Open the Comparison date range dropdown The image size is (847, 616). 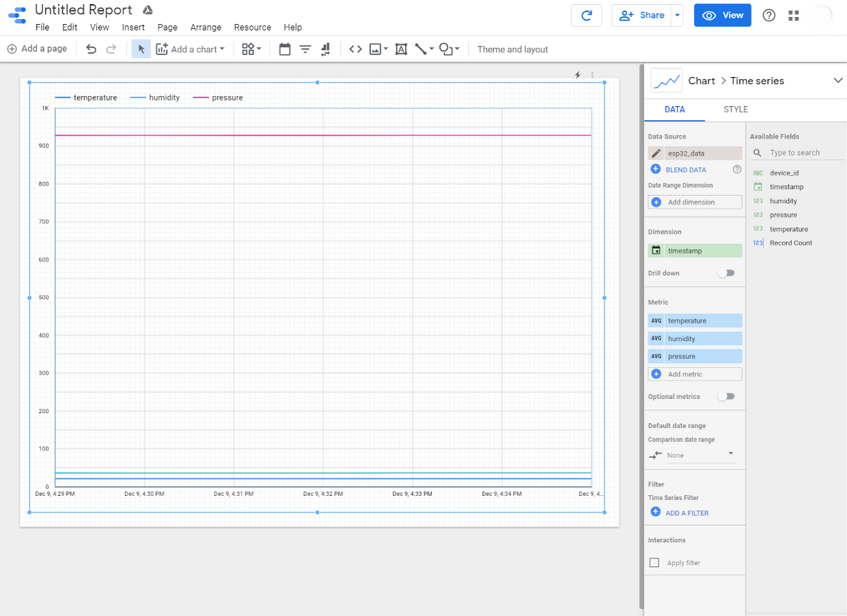point(692,455)
